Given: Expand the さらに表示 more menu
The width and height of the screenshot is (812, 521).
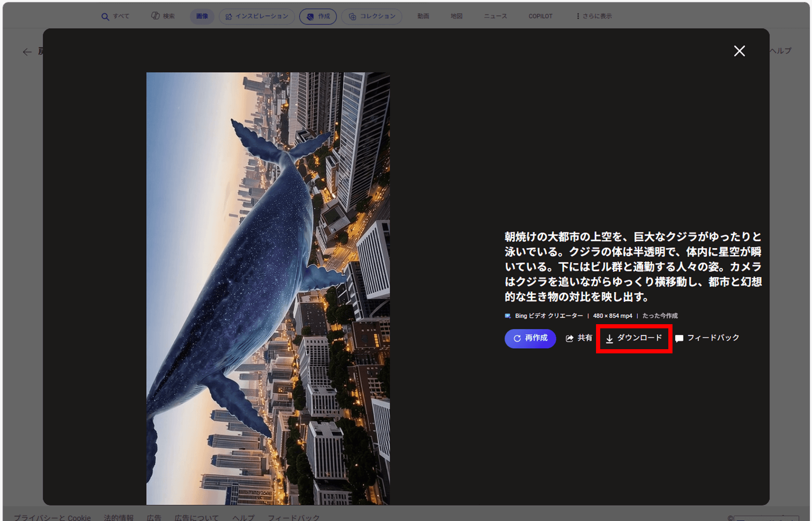Looking at the screenshot, I should tap(594, 16).
